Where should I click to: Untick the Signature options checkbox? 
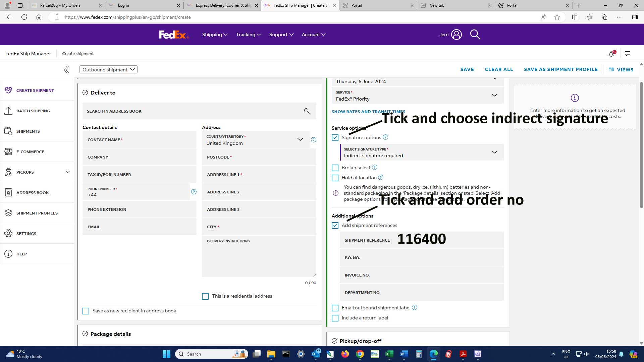[335, 138]
